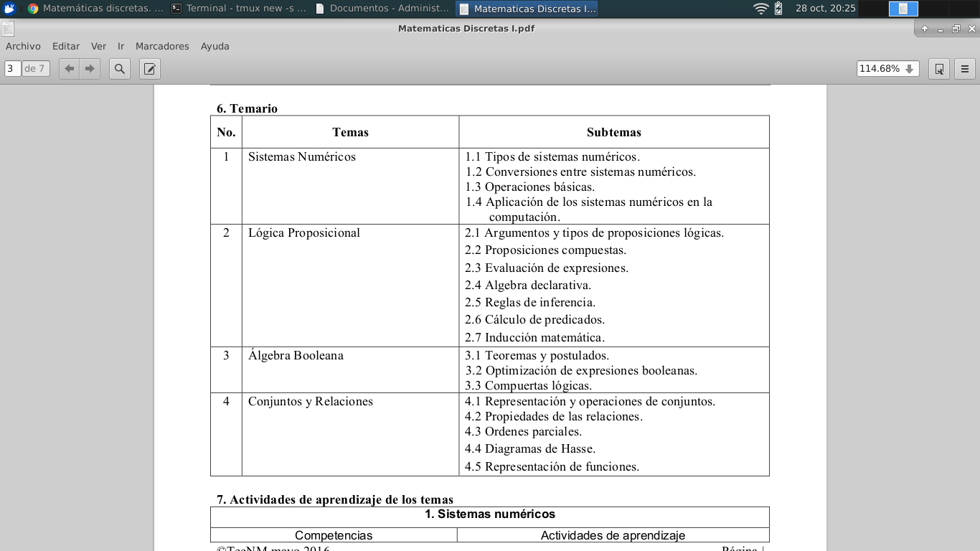Screen dimensions: 980x551
Task: Open the search magnifier tool
Action: (120, 69)
